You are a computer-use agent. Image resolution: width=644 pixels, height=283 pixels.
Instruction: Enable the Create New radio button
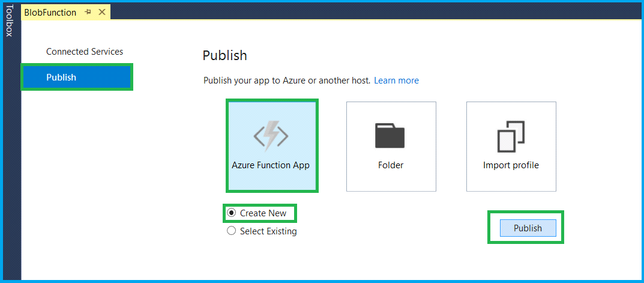pos(232,213)
